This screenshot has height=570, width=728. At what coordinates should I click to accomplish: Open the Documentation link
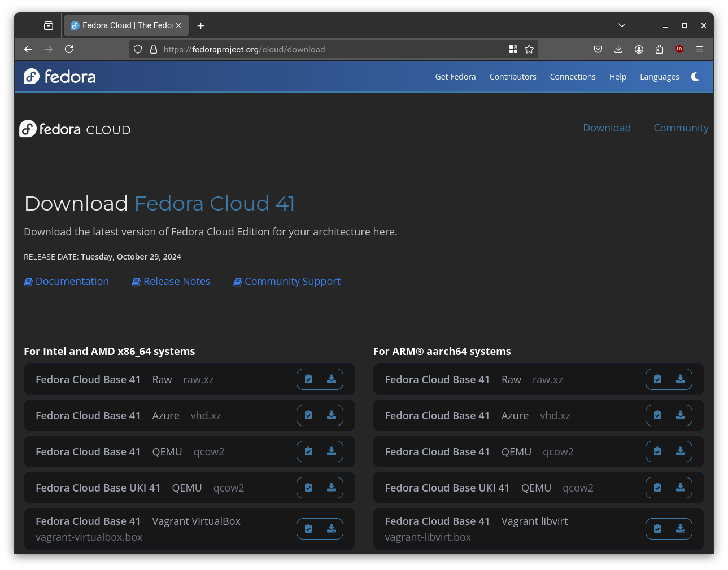click(x=72, y=281)
